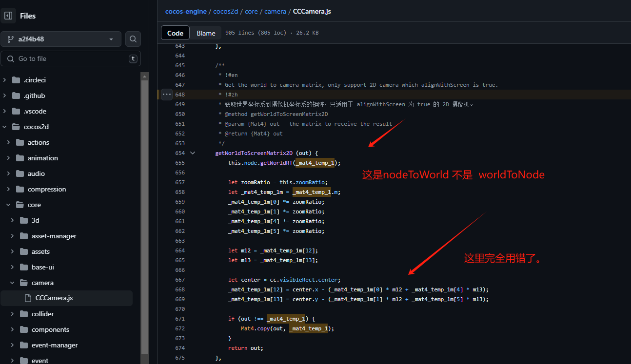The height and width of the screenshot is (364, 631).
Task: Expand the event folder chevron
Action: point(13,361)
